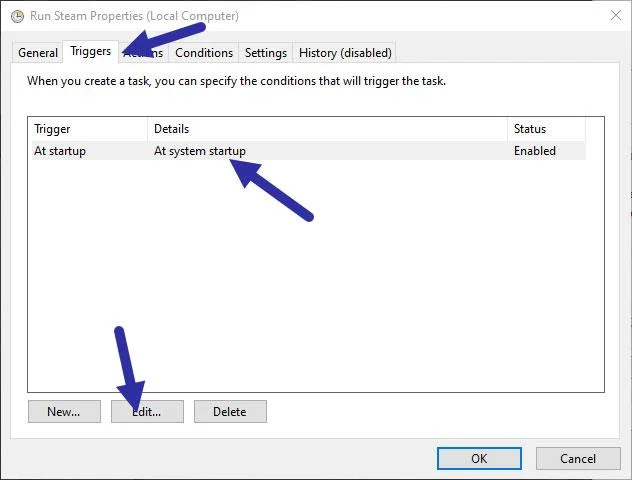632x480 pixels.
Task: Close the Run Steam Properties window
Action: pos(615,16)
